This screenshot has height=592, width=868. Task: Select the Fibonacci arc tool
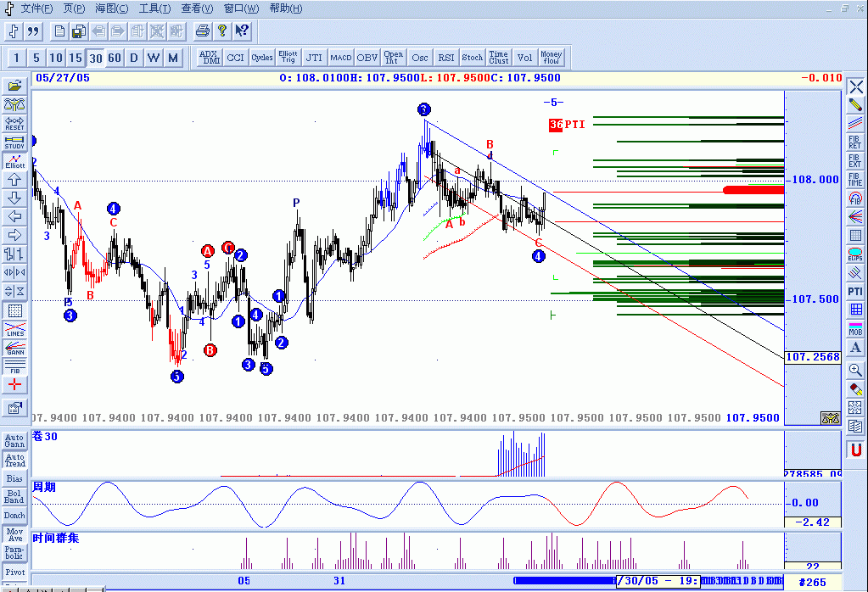(856, 198)
